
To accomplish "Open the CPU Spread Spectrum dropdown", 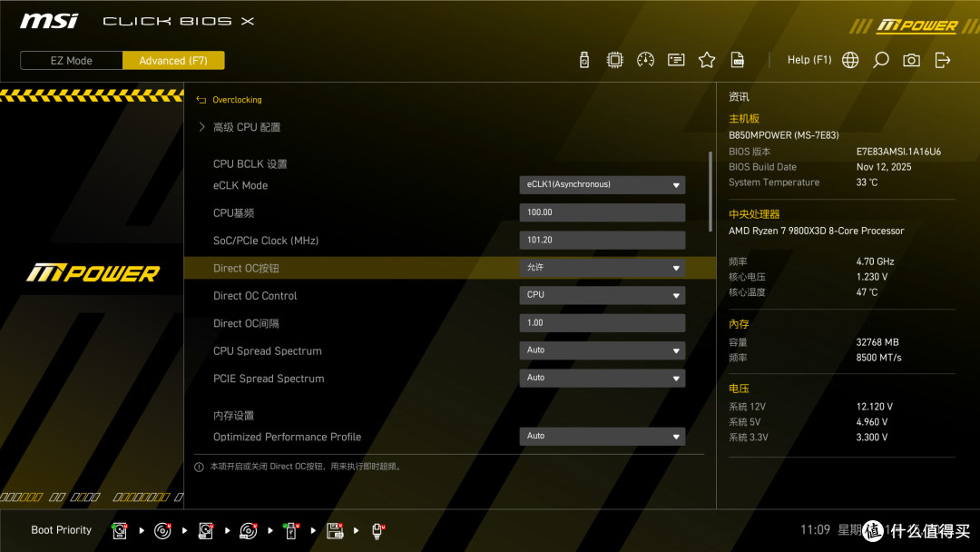I will click(x=602, y=350).
